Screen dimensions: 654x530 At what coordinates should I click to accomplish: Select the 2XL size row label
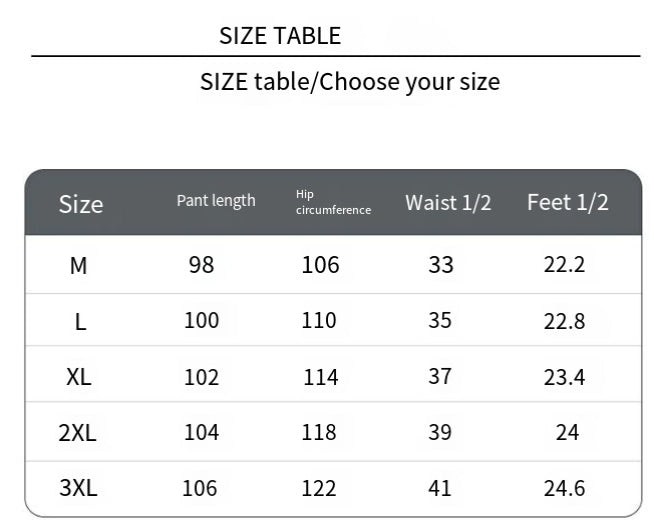click(77, 433)
